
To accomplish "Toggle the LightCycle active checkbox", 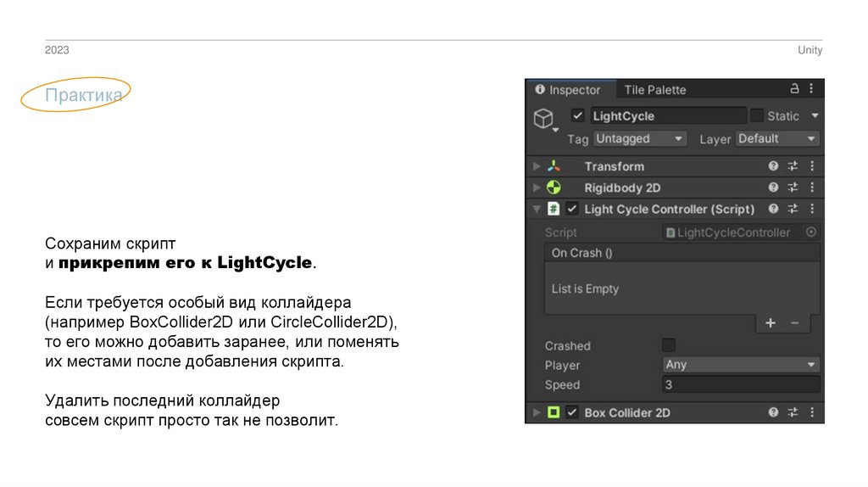I will (x=578, y=116).
